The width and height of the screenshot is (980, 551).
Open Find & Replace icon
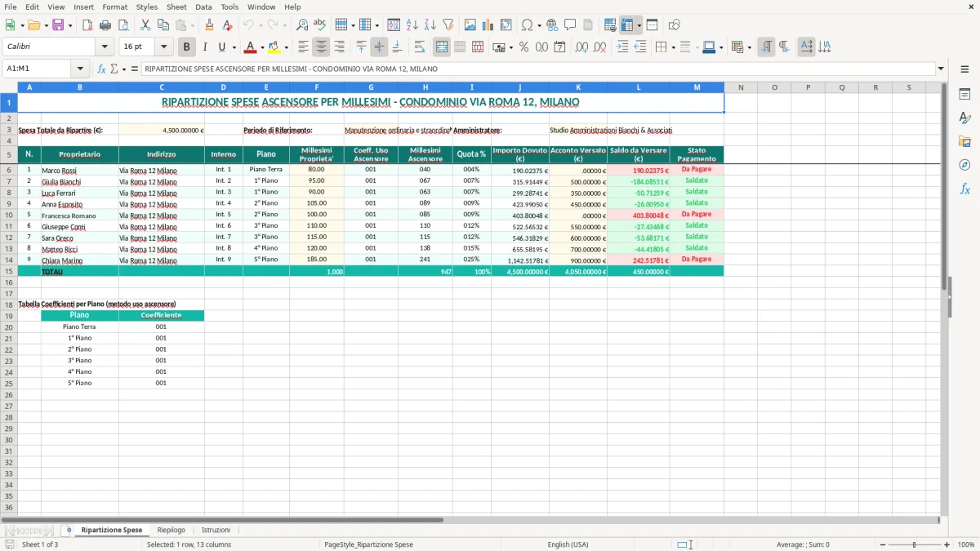point(302,25)
